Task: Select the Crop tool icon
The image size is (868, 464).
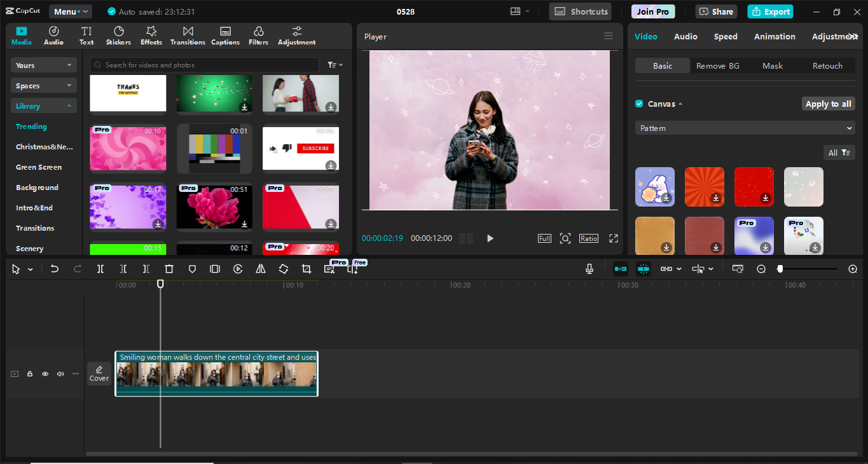Action: [306, 268]
